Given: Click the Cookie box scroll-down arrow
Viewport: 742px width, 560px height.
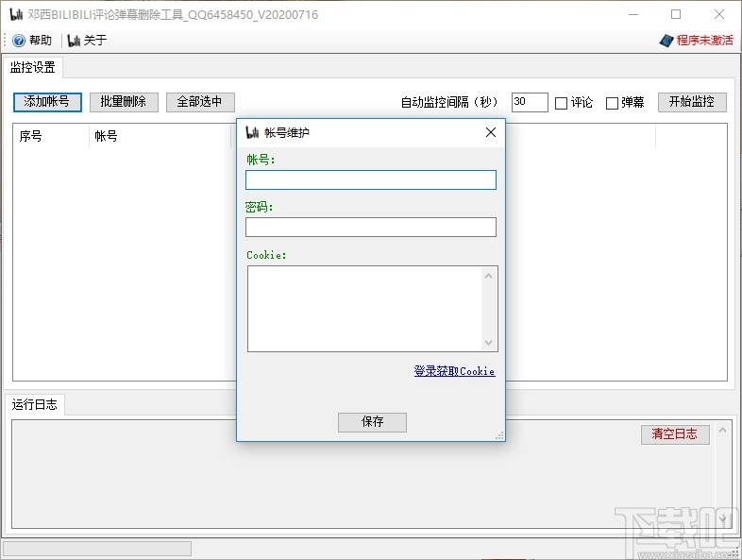Looking at the screenshot, I should 489,342.
